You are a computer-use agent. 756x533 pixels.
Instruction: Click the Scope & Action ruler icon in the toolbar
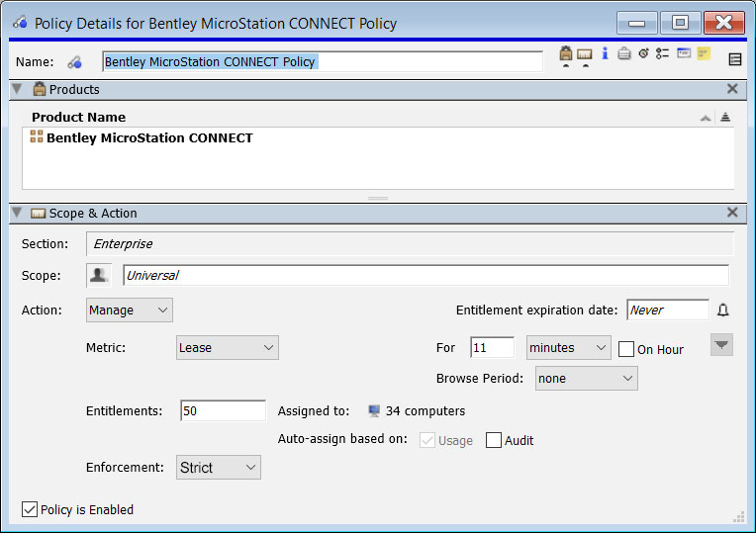pos(585,54)
